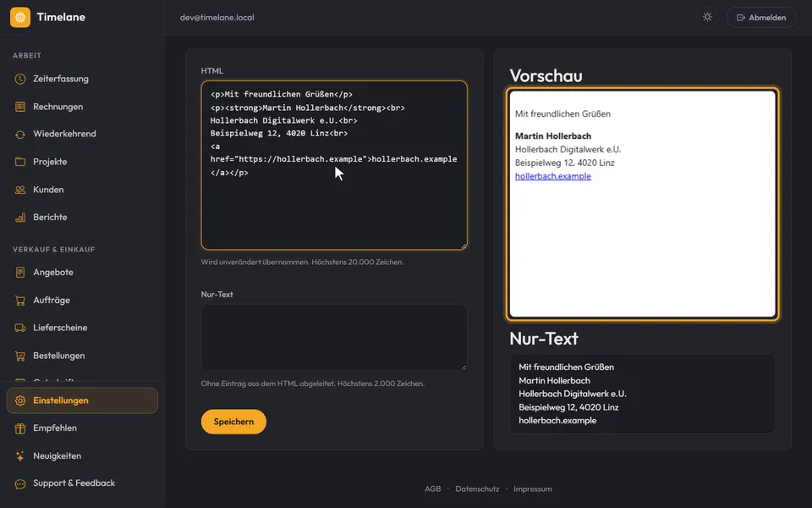Click the HTML textarea resize handle
The height and width of the screenshot is (508, 812).
pyautogui.click(x=464, y=246)
